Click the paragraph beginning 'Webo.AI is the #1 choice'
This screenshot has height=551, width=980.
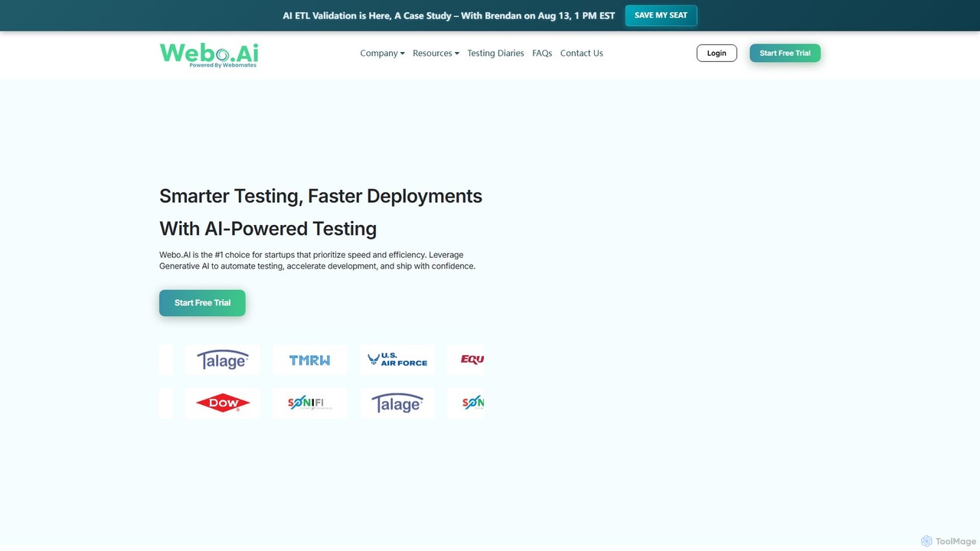coord(318,260)
